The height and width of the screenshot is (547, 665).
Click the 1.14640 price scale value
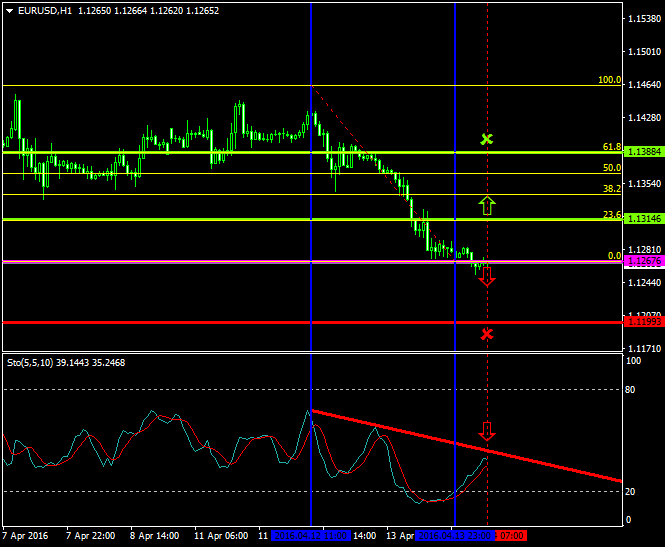point(644,85)
